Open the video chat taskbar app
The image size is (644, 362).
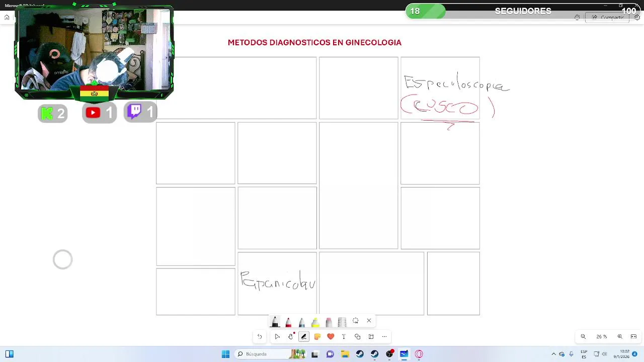point(330,354)
